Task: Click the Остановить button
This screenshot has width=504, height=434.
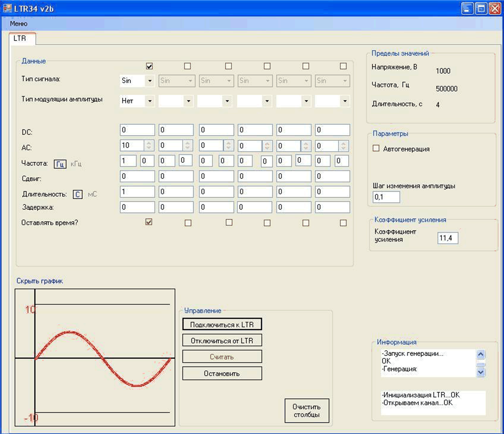Action: (222, 373)
